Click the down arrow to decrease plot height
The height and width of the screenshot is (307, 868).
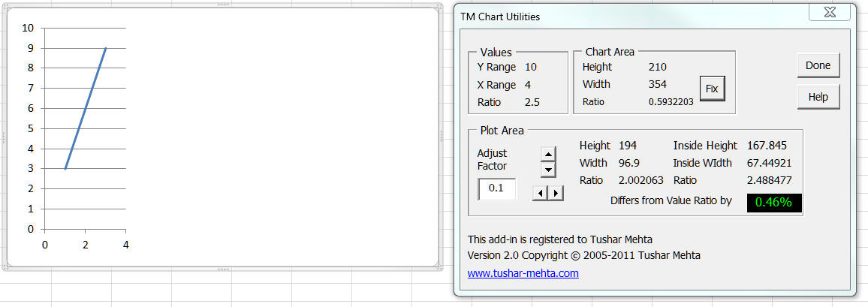548,170
